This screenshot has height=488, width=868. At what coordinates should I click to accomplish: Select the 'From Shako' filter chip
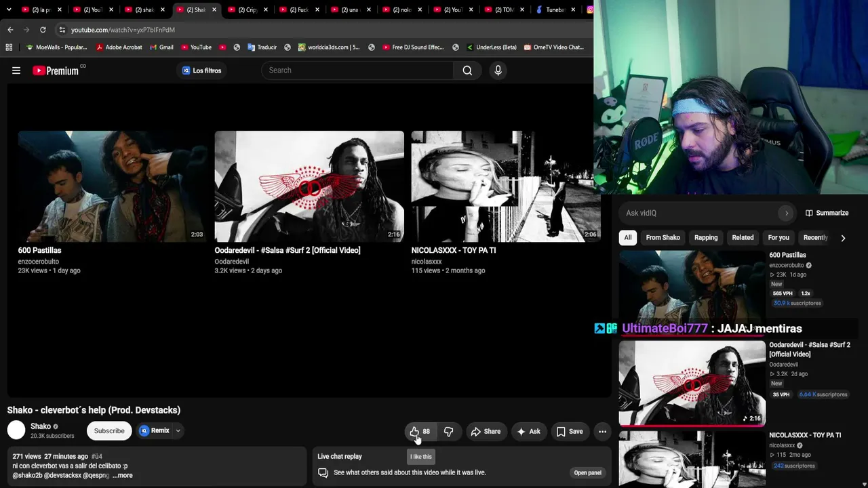click(x=663, y=238)
